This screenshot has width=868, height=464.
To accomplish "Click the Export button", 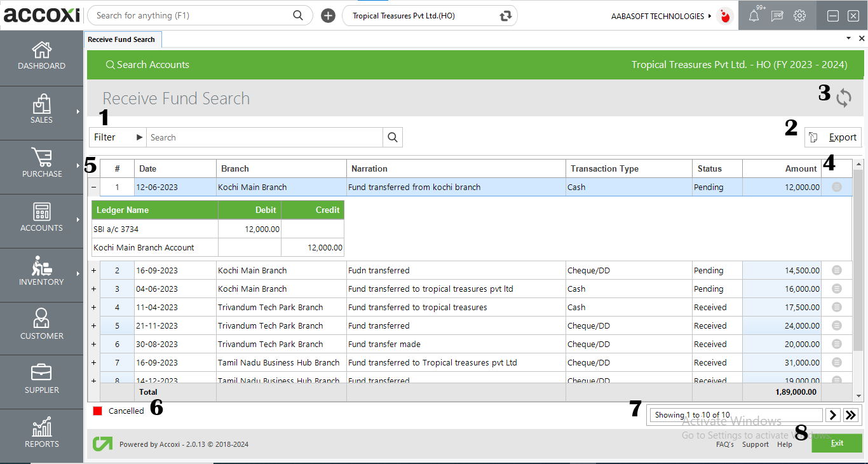I will click(833, 137).
